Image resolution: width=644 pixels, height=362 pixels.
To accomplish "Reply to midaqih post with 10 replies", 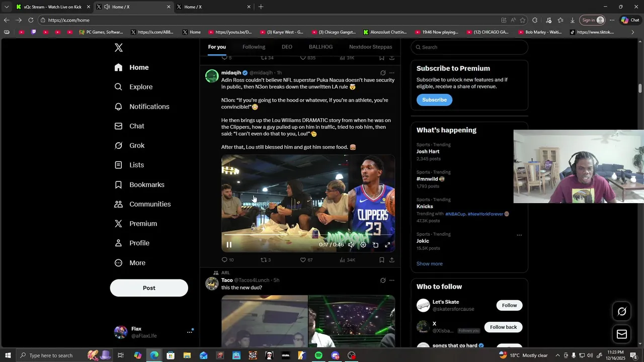I will point(227,260).
